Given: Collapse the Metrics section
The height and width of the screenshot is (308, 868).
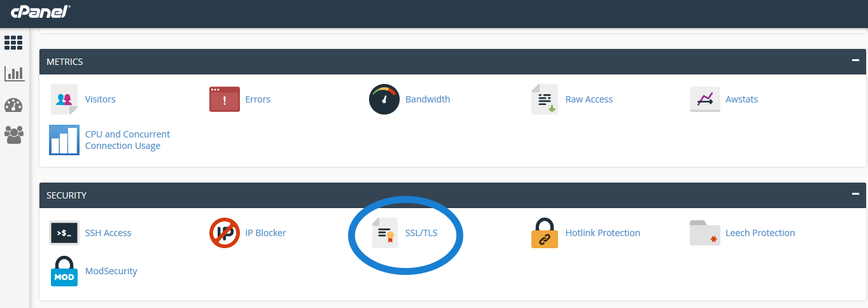Looking at the screenshot, I should point(856,61).
